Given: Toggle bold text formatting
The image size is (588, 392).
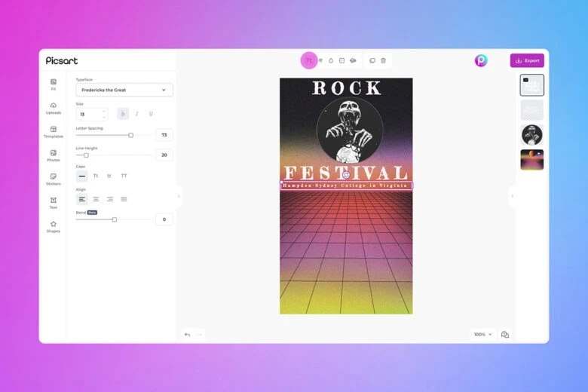Looking at the screenshot, I should pyautogui.click(x=123, y=114).
